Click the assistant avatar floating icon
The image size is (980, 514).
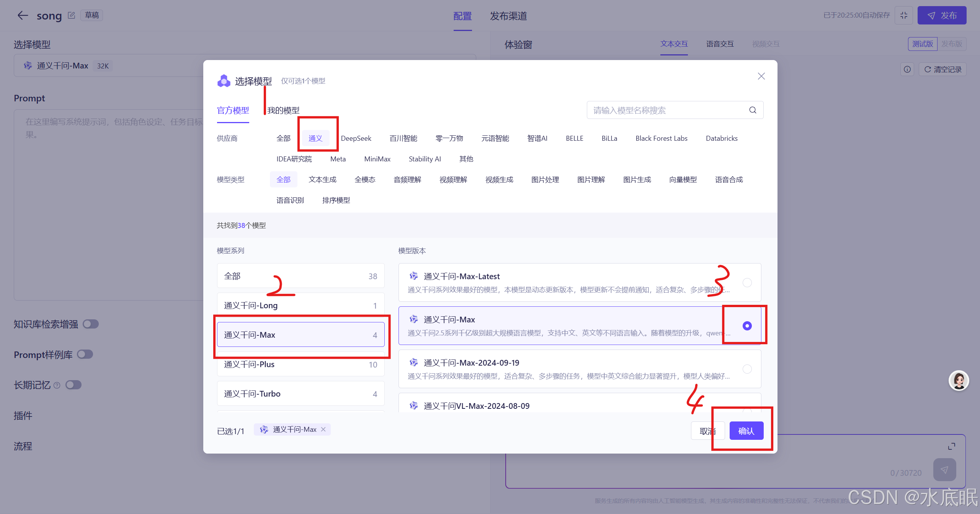pos(959,381)
